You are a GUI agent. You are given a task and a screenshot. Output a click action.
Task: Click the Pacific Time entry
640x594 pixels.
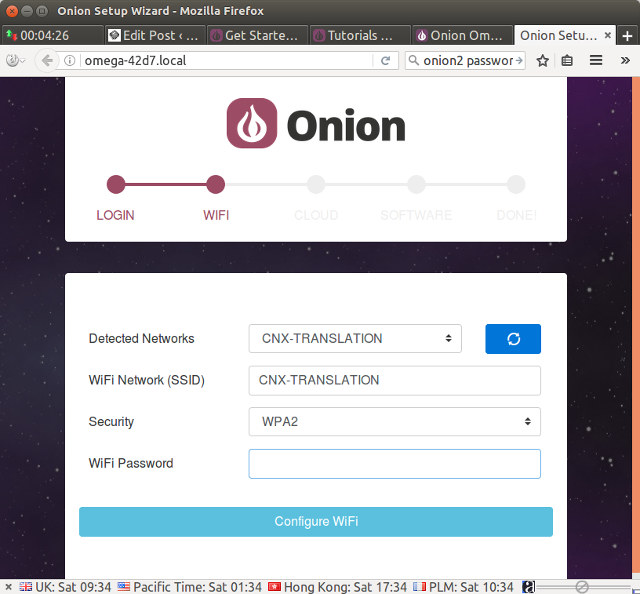pyautogui.click(x=189, y=587)
